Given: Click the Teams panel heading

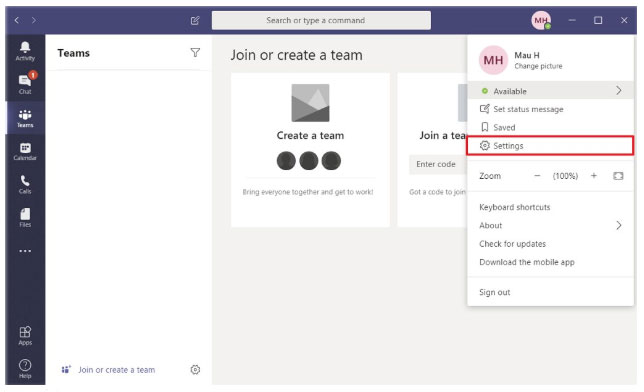Looking at the screenshot, I should pos(74,53).
